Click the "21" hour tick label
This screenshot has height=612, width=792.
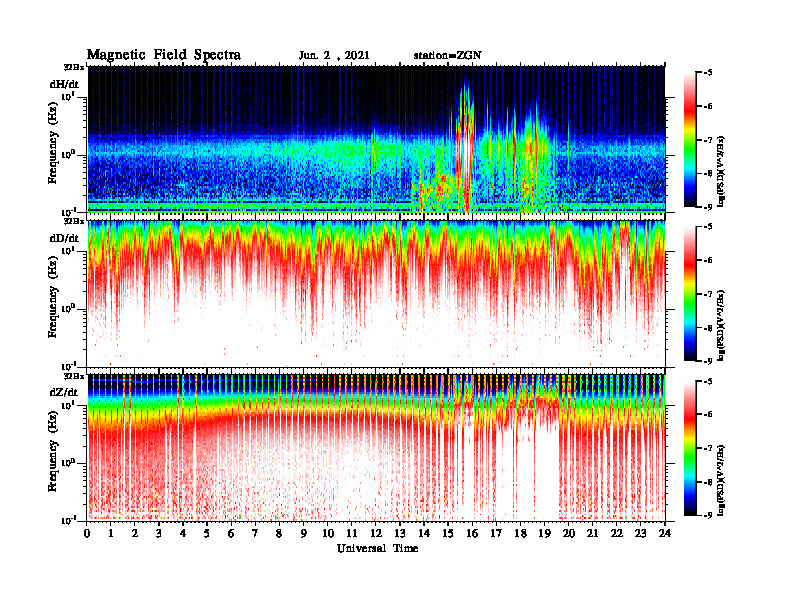click(592, 533)
